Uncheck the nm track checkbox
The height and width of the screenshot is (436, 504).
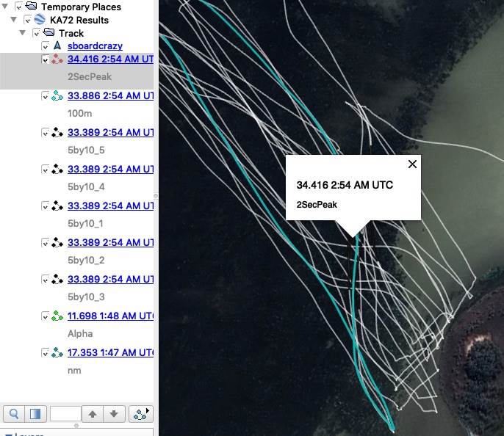[x=46, y=353]
